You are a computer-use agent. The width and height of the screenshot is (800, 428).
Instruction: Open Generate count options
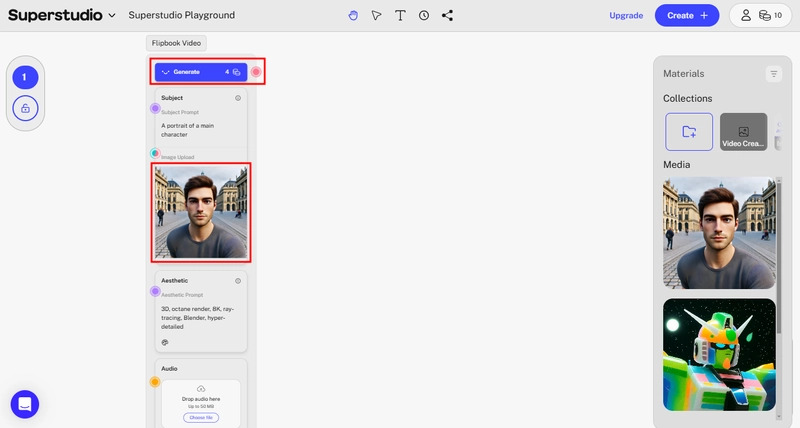coord(233,72)
